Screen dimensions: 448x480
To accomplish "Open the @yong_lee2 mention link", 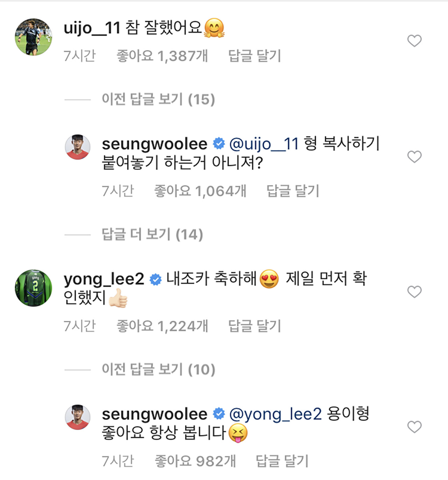I will [275, 414].
